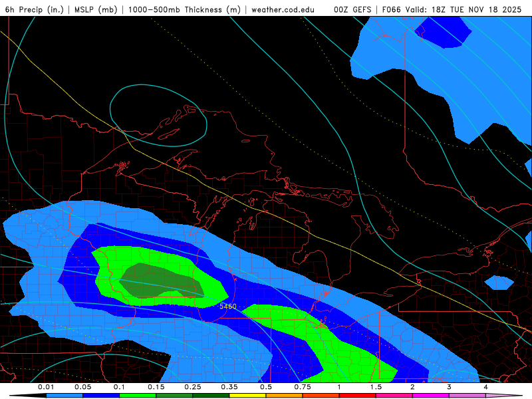Click the 0.25 legend value label
Screen dimensions: 532x399
coord(193,387)
